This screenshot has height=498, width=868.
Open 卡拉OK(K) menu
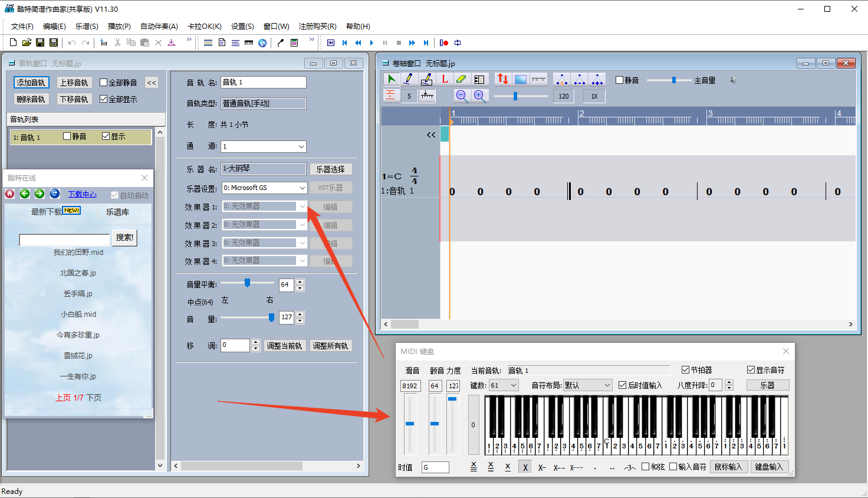pyautogui.click(x=205, y=26)
